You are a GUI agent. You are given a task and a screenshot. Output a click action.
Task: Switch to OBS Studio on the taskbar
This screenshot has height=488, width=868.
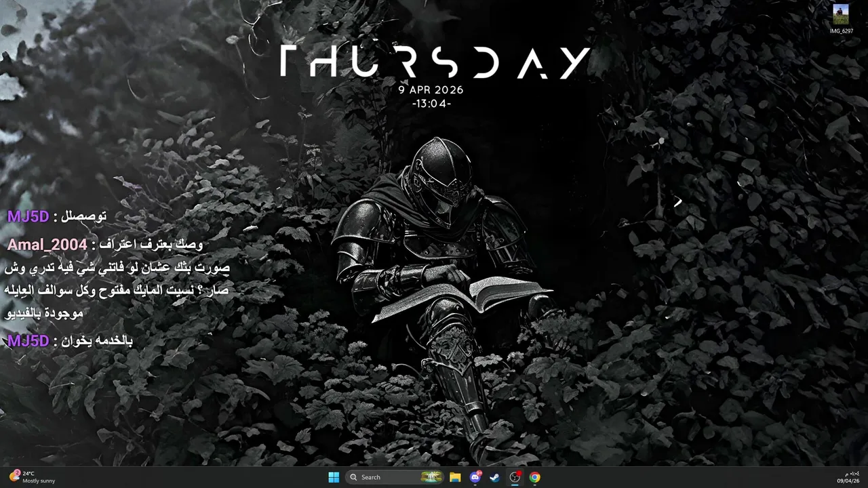[515, 477]
